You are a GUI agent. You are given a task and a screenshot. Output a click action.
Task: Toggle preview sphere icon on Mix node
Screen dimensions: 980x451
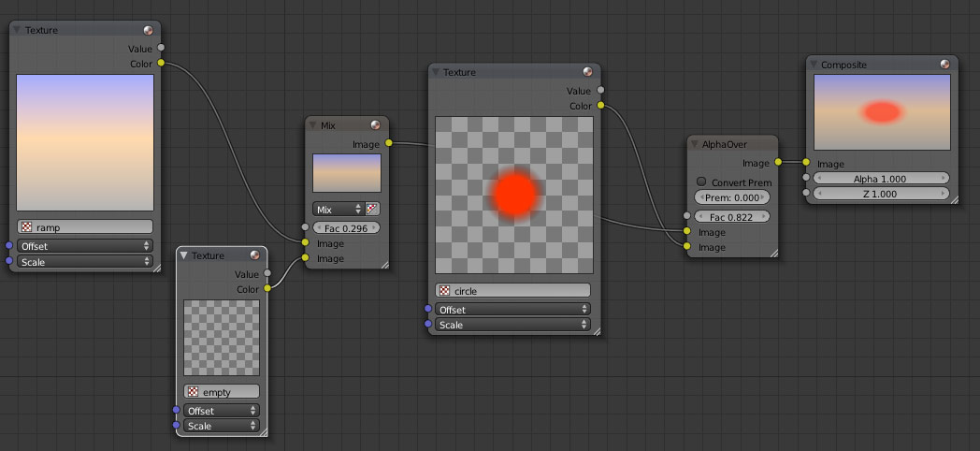(x=376, y=125)
